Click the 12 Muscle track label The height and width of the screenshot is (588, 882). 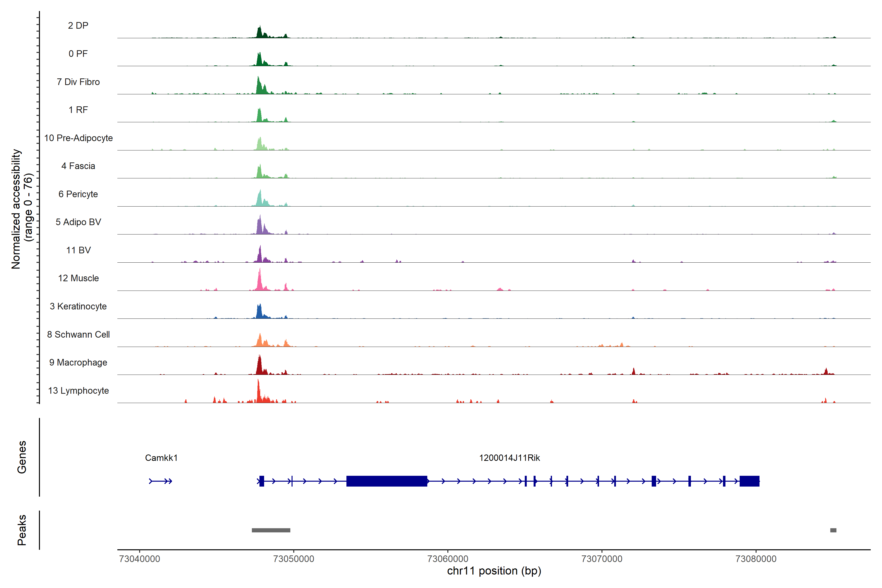[78, 278]
